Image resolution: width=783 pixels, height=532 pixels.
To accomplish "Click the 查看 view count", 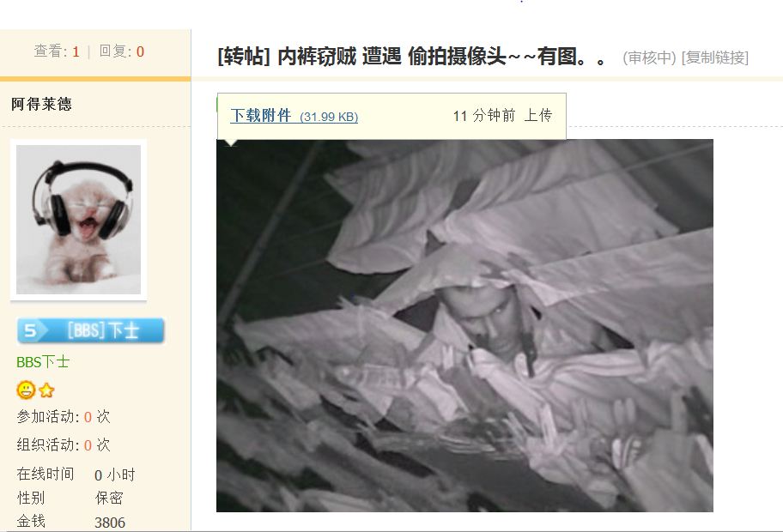I will [57, 51].
